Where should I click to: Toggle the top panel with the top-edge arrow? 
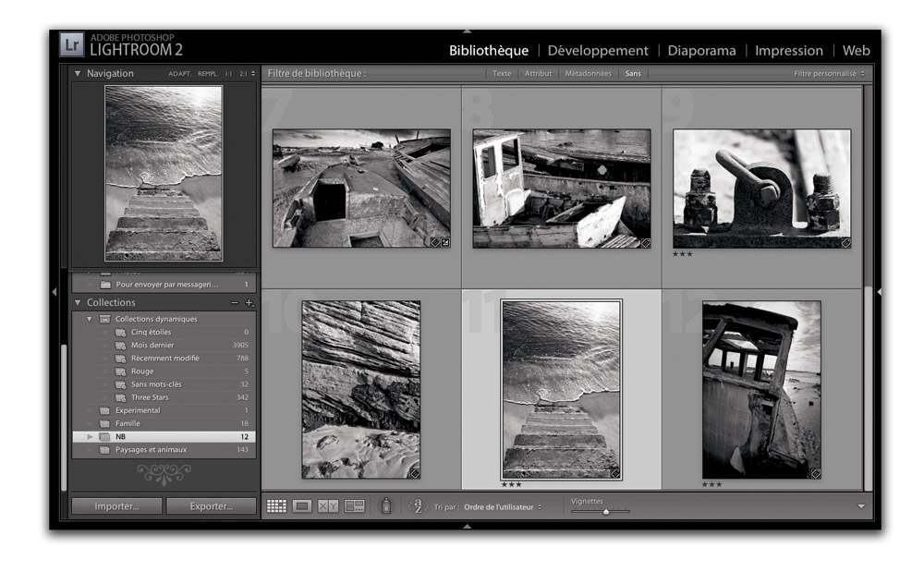467,30
